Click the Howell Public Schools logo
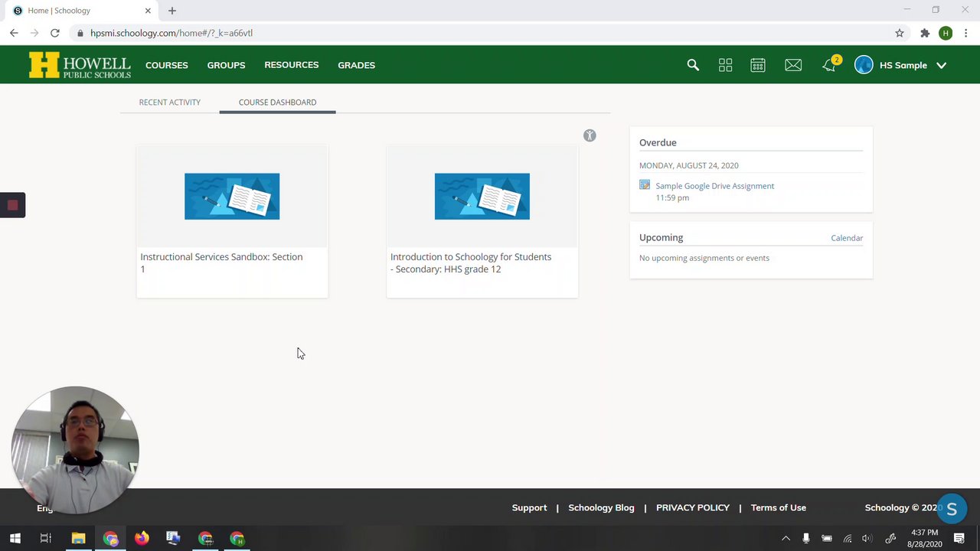The image size is (980, 551). [80, 65]
